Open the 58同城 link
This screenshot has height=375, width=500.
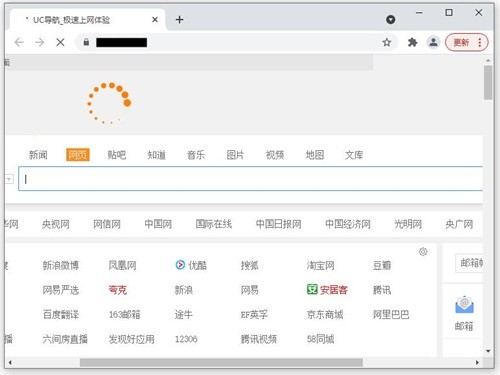320,339
